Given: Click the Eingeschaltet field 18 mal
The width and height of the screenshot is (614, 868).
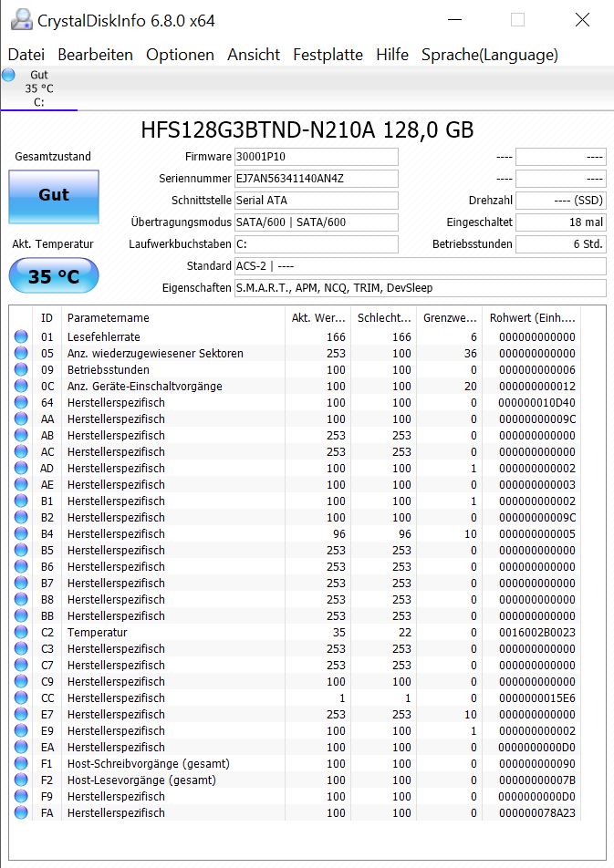Looking at the screenshot, I should [561, 222].
